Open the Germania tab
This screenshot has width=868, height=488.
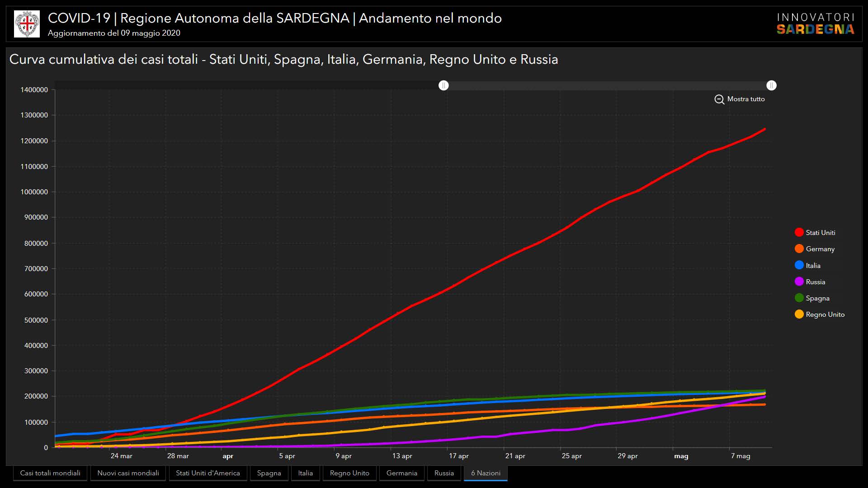coord(401,473)
